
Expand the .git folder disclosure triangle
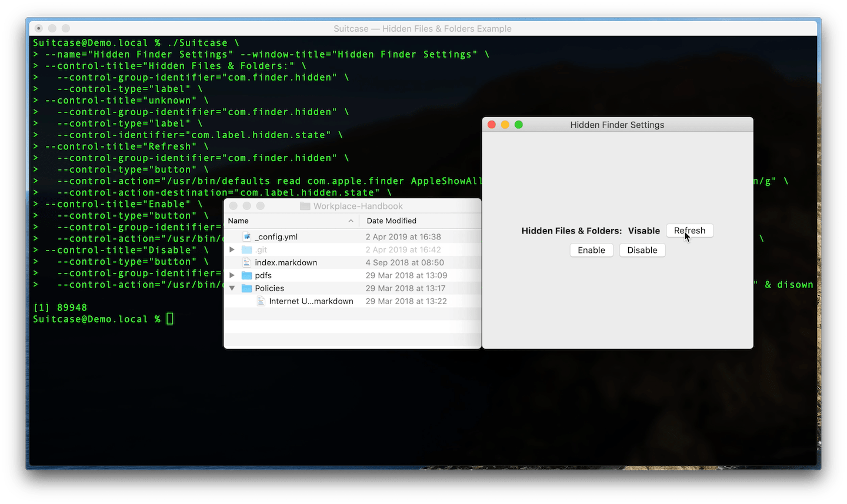pyautogui.click(x=232, y=249)
